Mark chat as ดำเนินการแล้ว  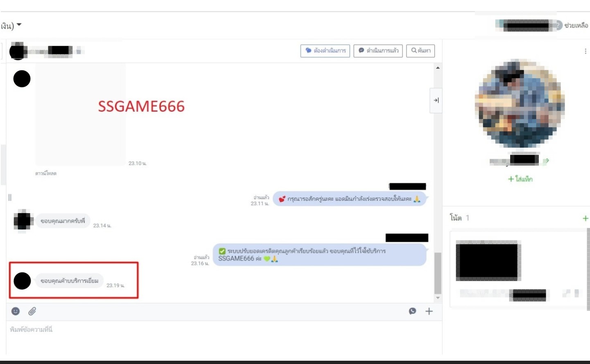[378, 51]
